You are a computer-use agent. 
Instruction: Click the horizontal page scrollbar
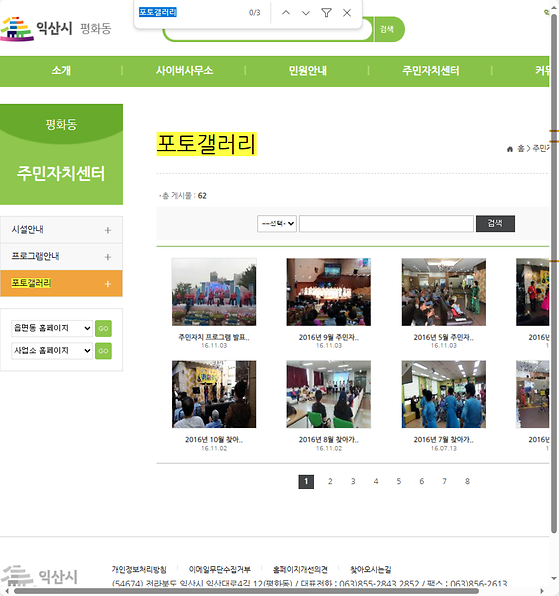coord(246,591)
